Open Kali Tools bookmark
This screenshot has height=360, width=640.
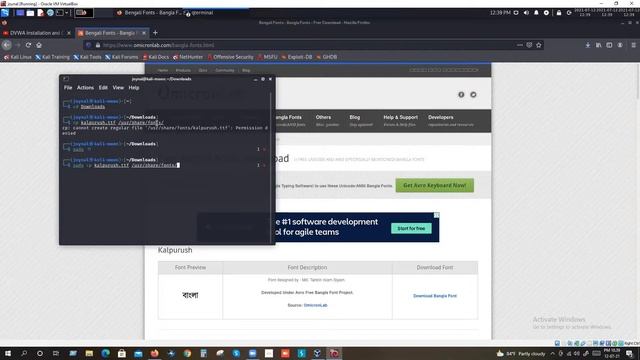87,57
